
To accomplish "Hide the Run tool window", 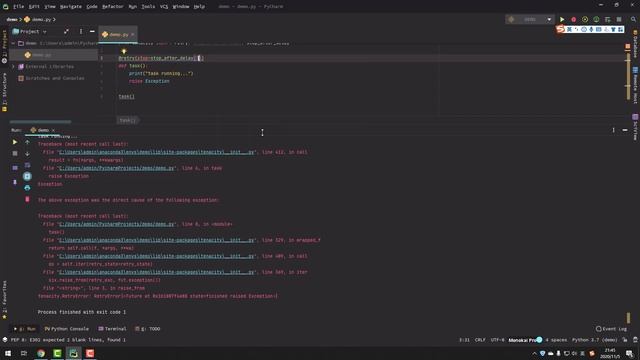I will point(625,130).
